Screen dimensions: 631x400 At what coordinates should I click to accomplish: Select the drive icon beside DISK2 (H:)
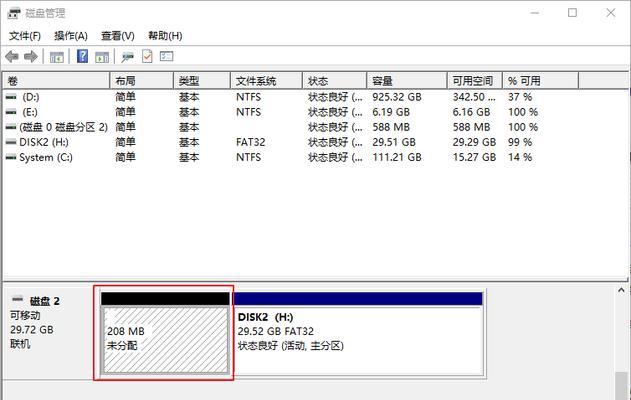tap(11, 142)
